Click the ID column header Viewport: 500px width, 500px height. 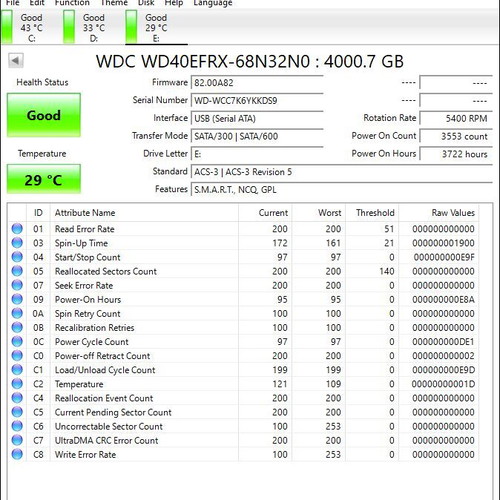[x=38, y=213]
